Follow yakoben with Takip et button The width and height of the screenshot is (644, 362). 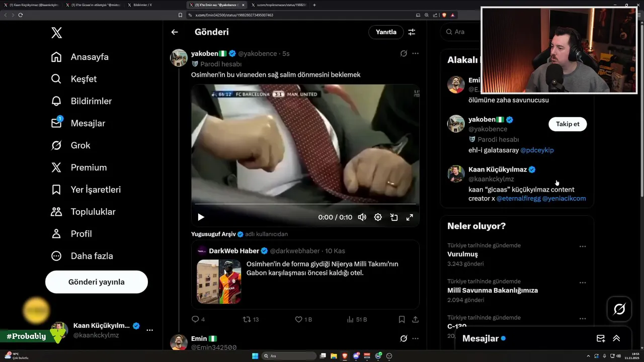click(x=568, y=124)
